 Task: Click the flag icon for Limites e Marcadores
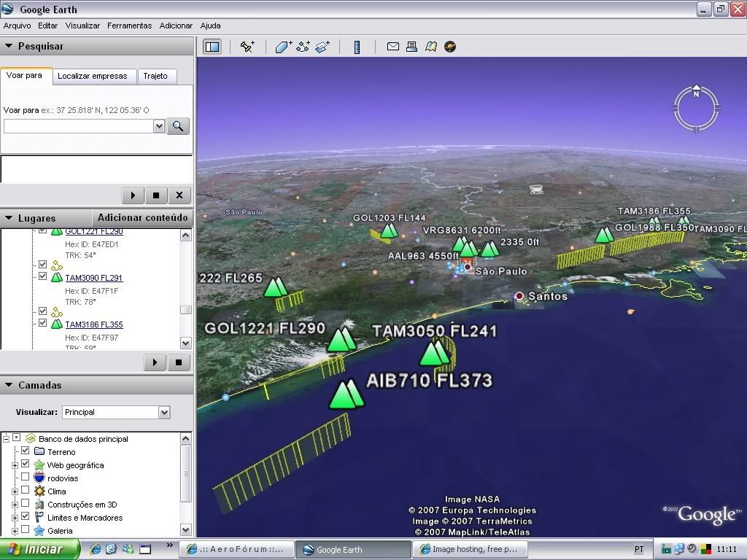click(x=39, y=518)
